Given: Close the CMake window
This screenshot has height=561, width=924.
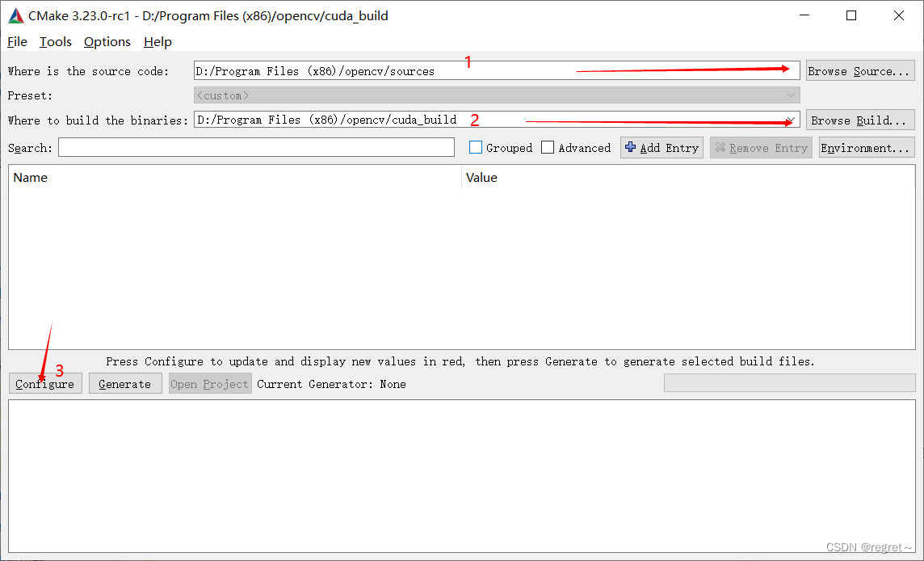Looking at the screenshot, I should 899,16.
